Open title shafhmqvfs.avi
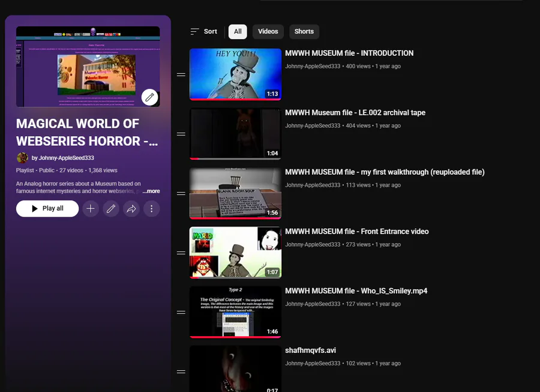 (310, 351)
